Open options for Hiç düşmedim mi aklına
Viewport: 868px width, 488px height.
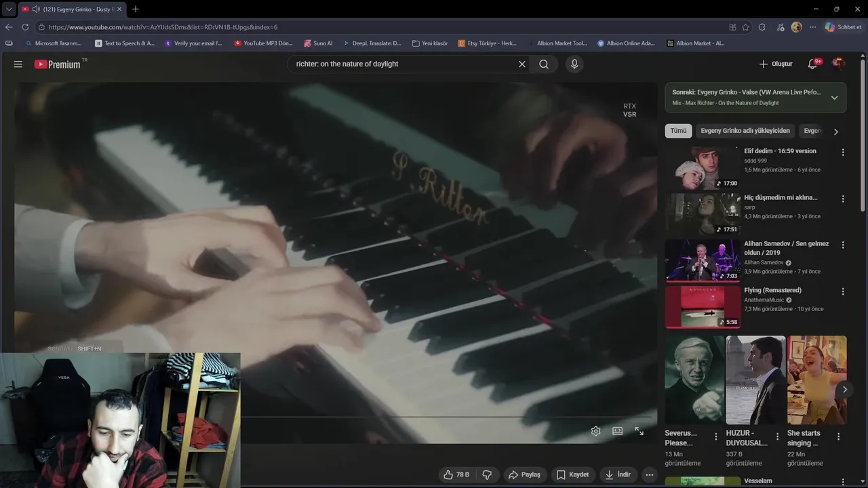[x=843, y=199]
